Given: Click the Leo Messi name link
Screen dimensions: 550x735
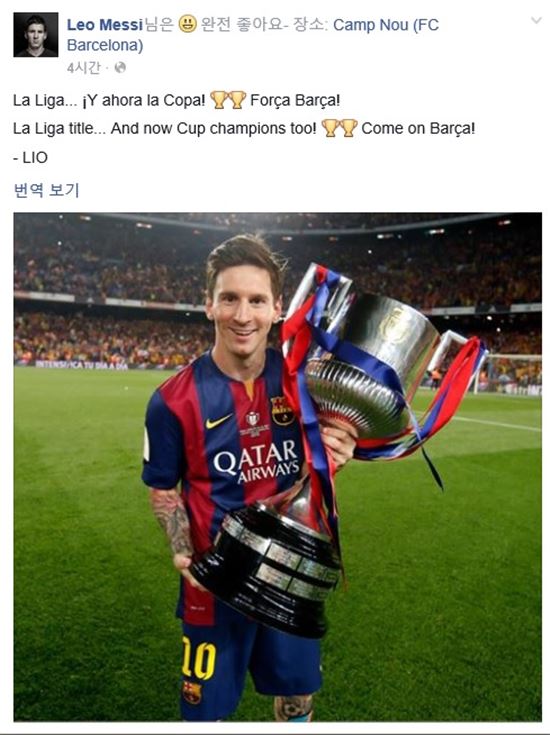Looking at the screenshot, I should (x=105, y=24).
